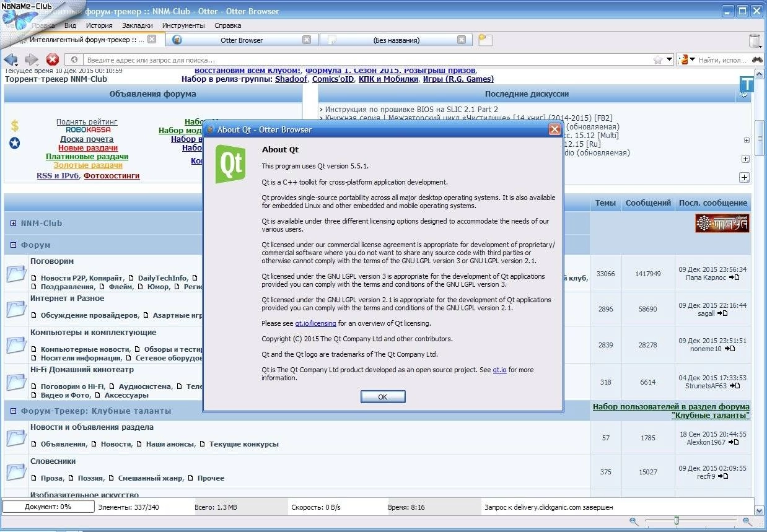This screenshot has height=532, width=767.
Task: Open last post arrow for 'noneme10'
Action: click(x=729, y=349)
